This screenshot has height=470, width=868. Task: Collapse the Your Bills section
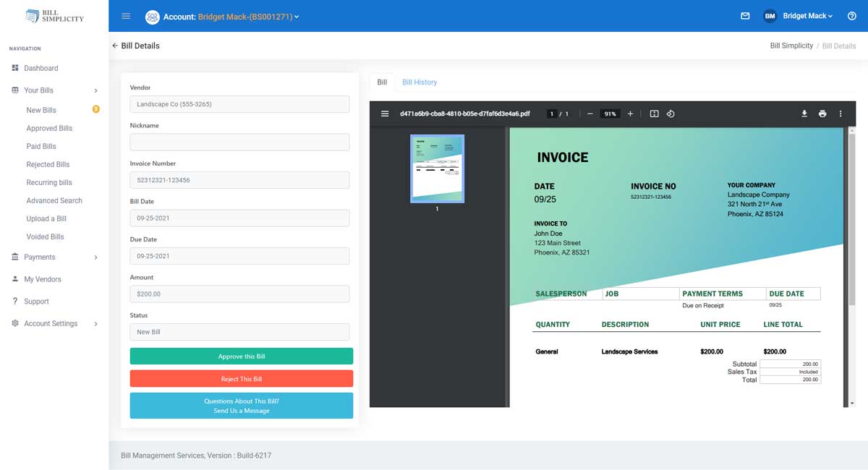[x=54, y=90]
